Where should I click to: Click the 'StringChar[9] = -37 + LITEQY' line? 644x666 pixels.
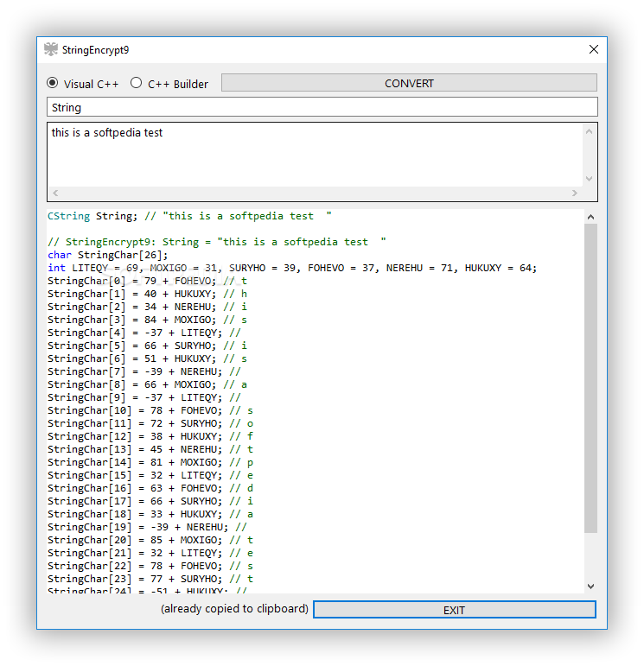pyautogui.click(x=144, y=397)
